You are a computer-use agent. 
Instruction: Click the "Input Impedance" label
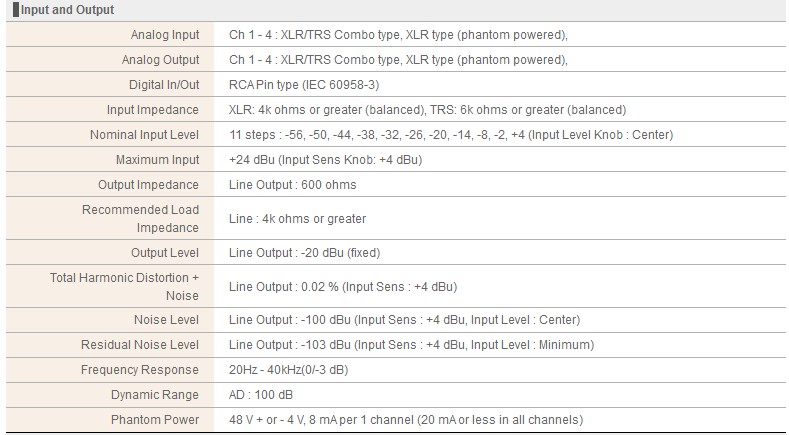pos(153,110)
